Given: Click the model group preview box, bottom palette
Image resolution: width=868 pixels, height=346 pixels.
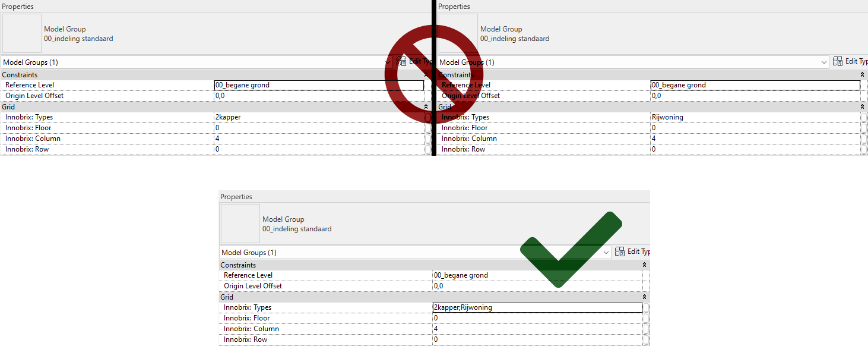Looking at the screenshot, I should pos(240,224).
